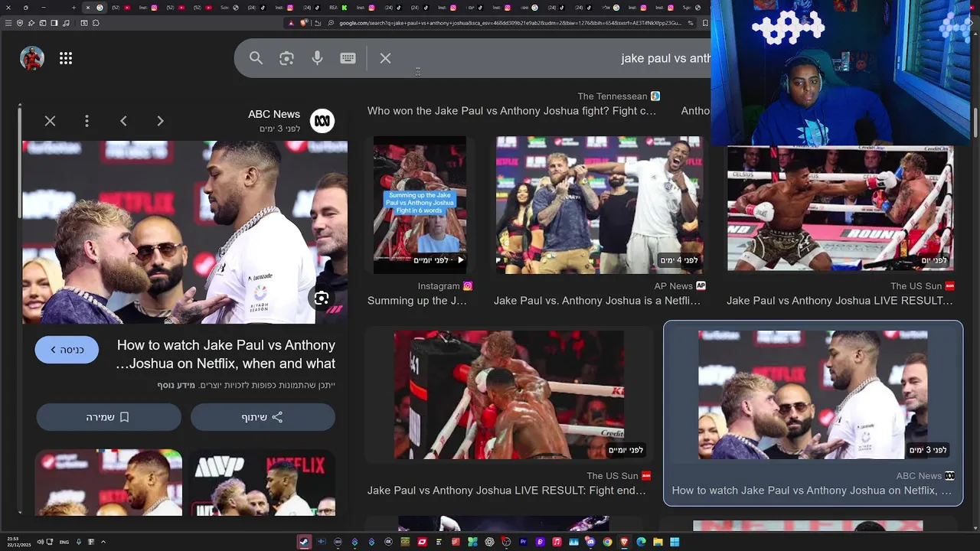Screen dimensions: 980x551
Task: Open the Google apps grid
Action: click(66, 58)
